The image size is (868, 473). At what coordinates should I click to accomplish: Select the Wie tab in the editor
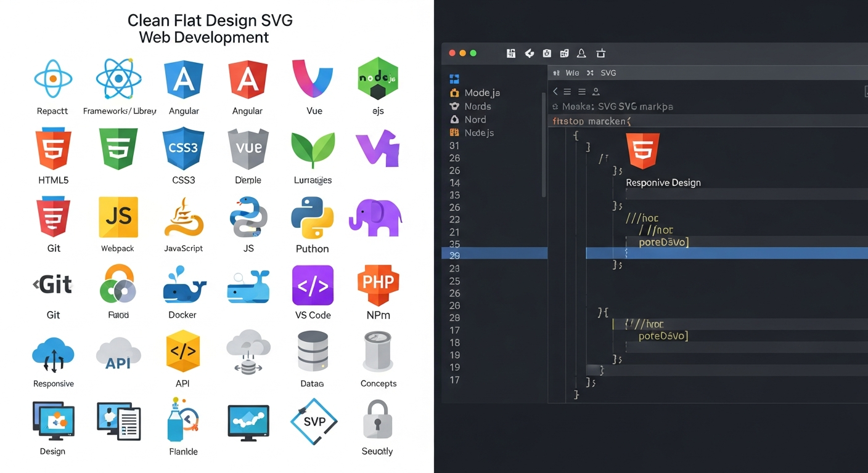[x=572, y=73]
